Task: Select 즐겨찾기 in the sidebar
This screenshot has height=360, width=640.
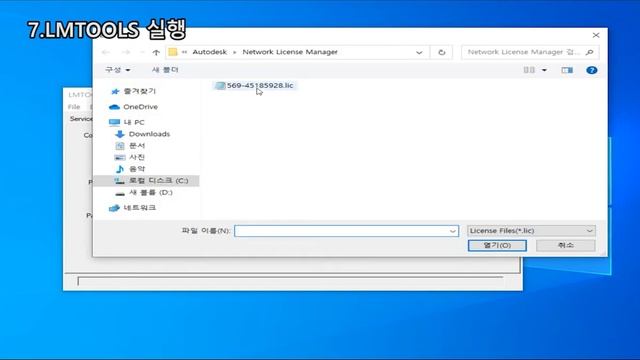Action: point(133,91)
